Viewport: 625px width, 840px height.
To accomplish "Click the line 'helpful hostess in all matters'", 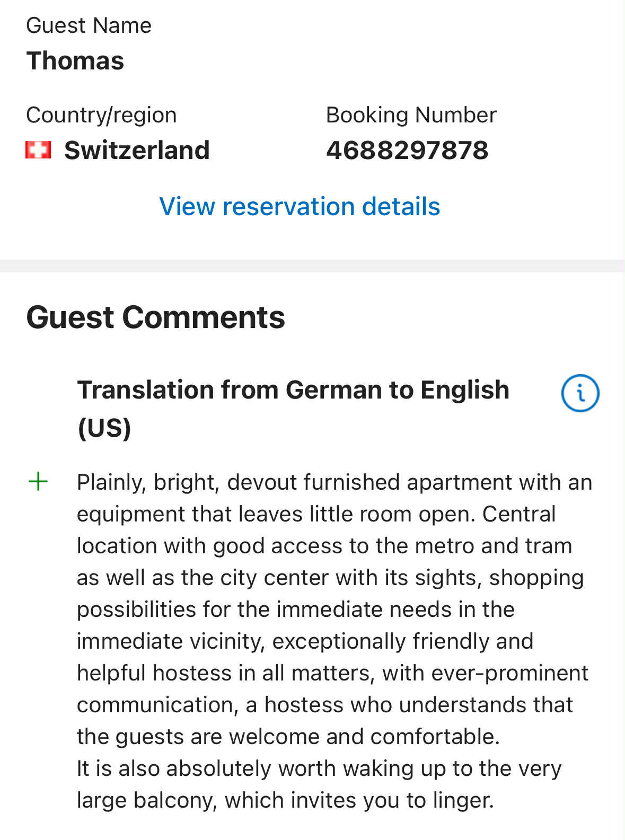I will pos(333,673).
